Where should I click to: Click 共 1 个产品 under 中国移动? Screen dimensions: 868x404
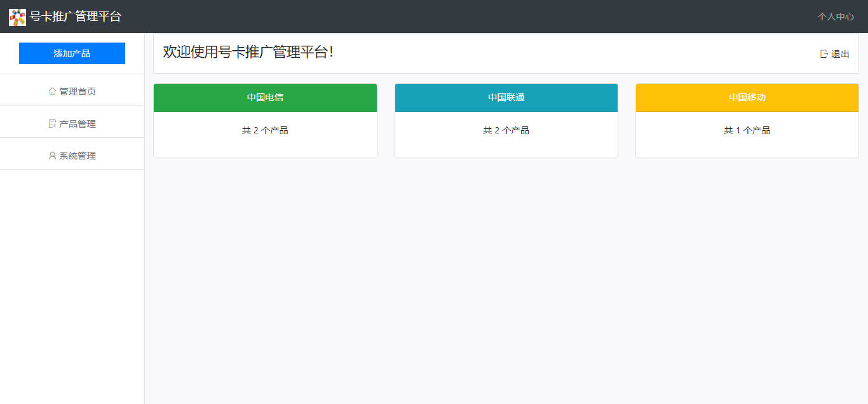747,130
